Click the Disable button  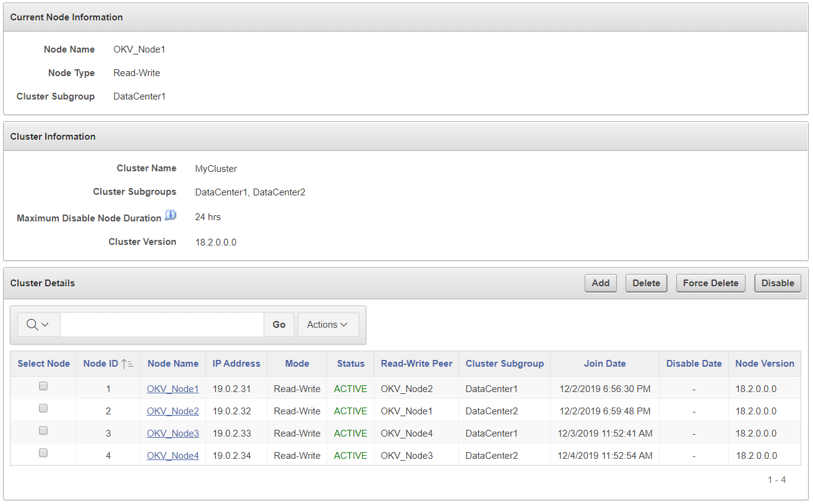point(777,283)
